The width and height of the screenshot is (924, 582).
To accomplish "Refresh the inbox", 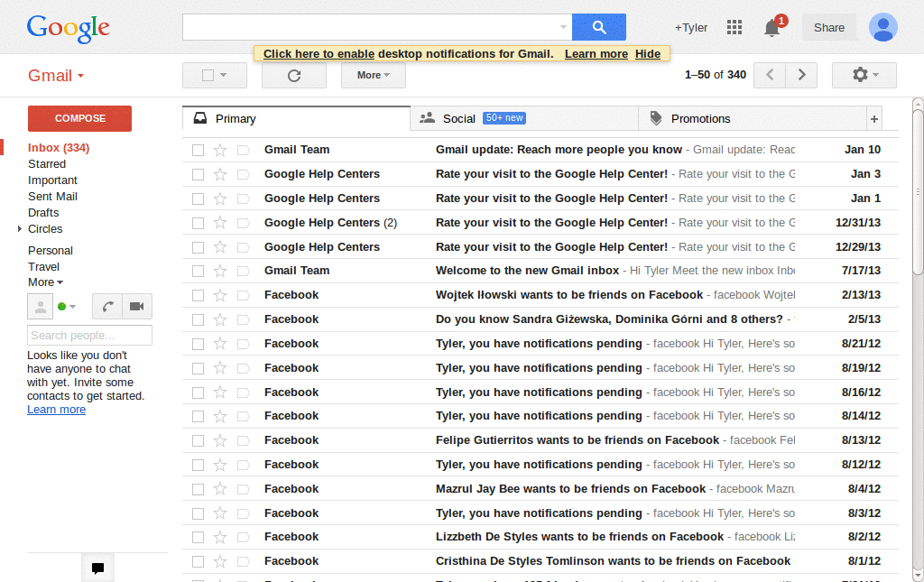I will pos(293,75).
